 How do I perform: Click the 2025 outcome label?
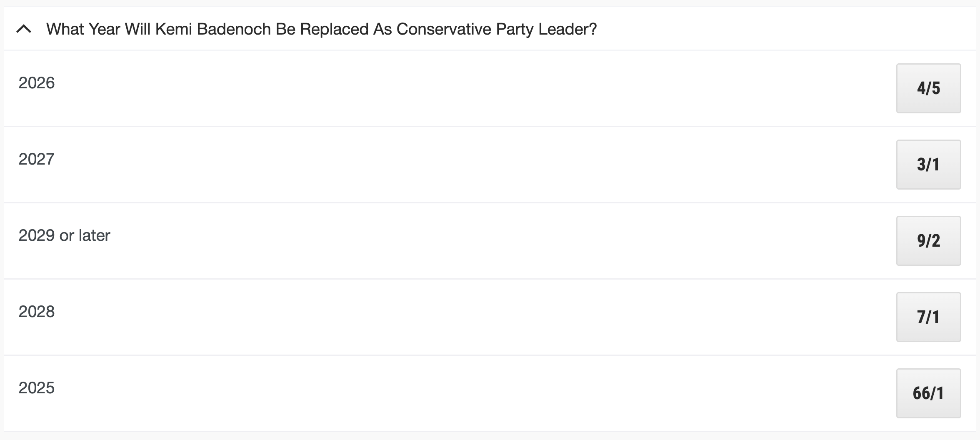click(37, 388)
